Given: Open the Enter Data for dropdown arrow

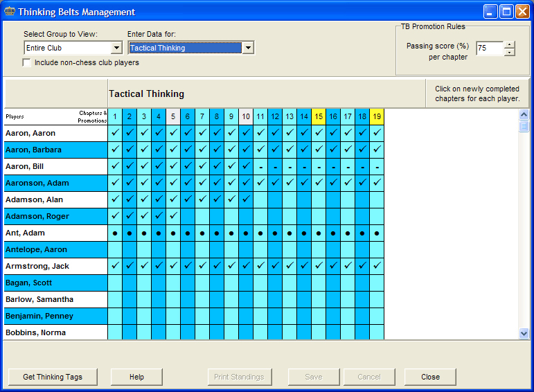Looking at the screenshot, I should click(x=248, y=48).
